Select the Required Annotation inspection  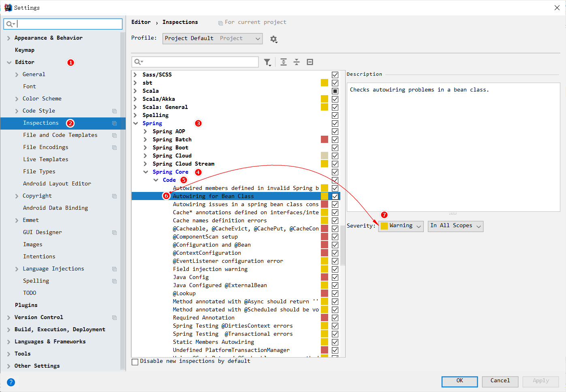(x=203, y=318)
